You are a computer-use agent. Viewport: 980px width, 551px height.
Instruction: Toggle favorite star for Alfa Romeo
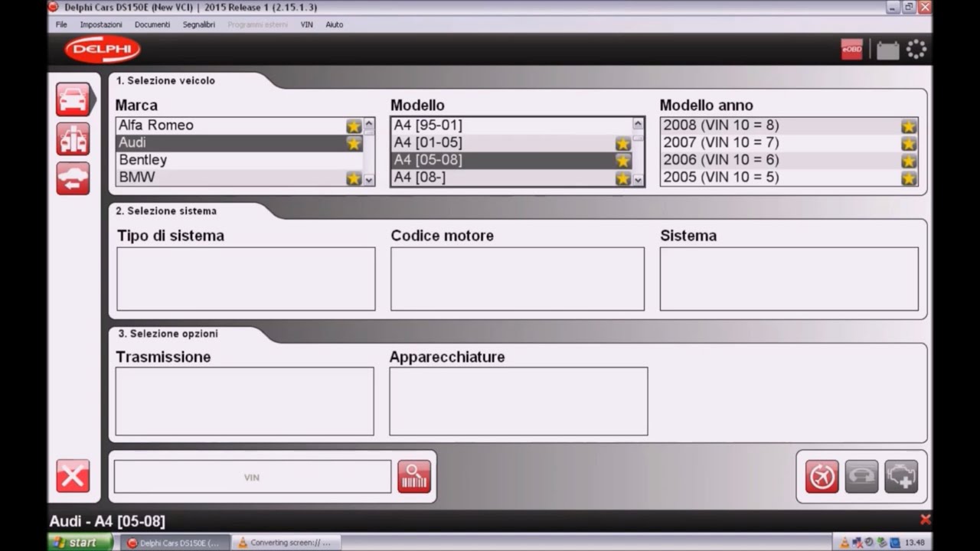(354, 126)
